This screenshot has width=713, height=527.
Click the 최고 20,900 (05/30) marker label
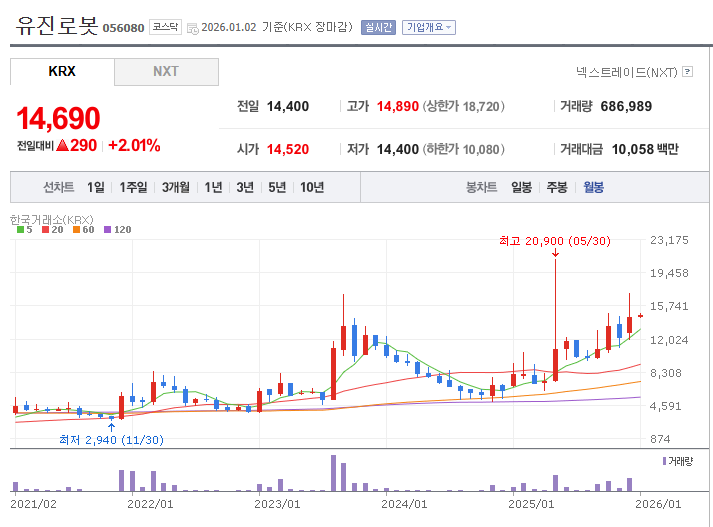(x=555, y=241)
